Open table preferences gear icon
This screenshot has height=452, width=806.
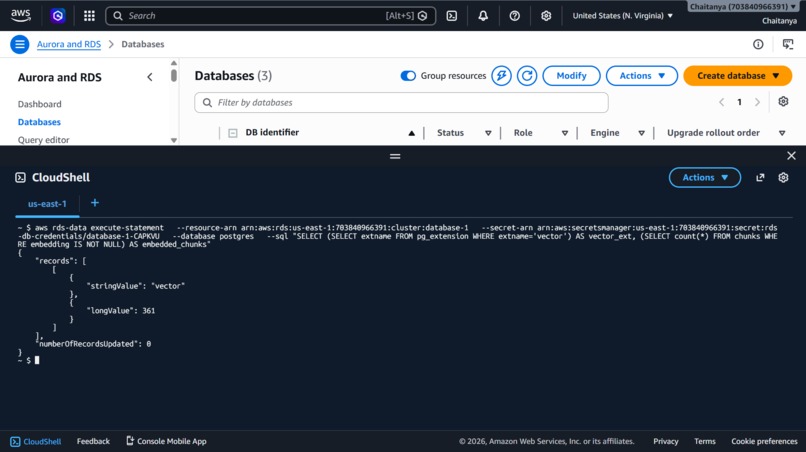(x=783, y=101)
